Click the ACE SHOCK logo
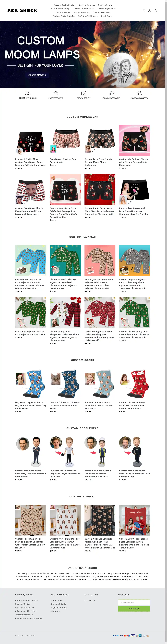 22,11
